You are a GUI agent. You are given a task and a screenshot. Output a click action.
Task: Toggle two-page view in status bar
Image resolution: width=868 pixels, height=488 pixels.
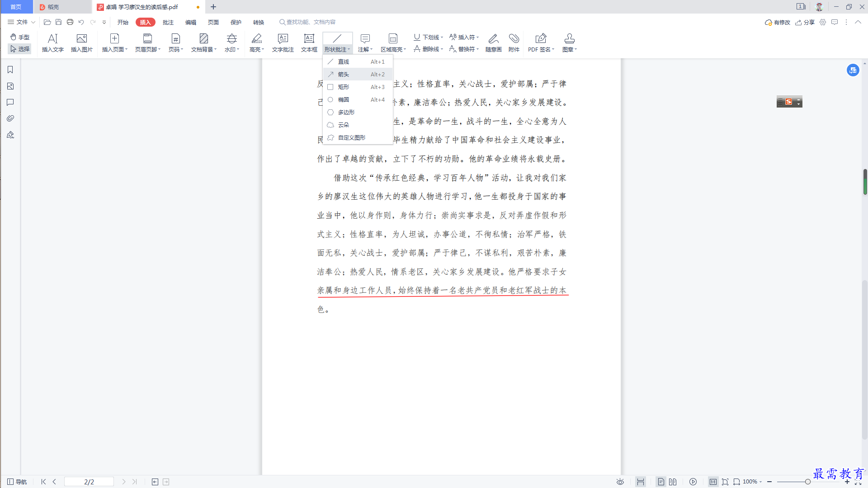pyautogui.click(x=673, y=482)
